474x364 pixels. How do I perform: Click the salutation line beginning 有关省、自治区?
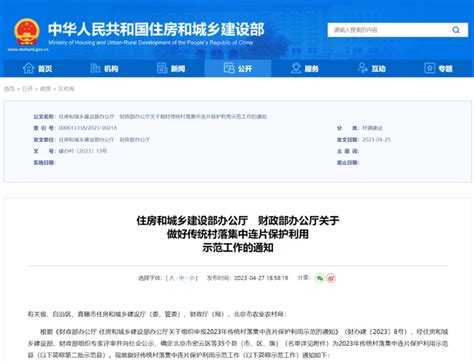coord(157,314)
